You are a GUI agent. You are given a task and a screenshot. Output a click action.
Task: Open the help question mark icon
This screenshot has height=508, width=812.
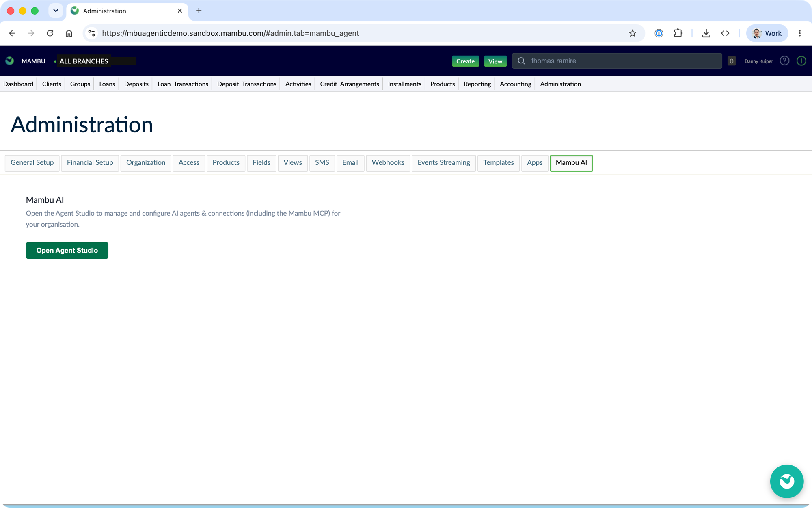[x=784, y=61]
